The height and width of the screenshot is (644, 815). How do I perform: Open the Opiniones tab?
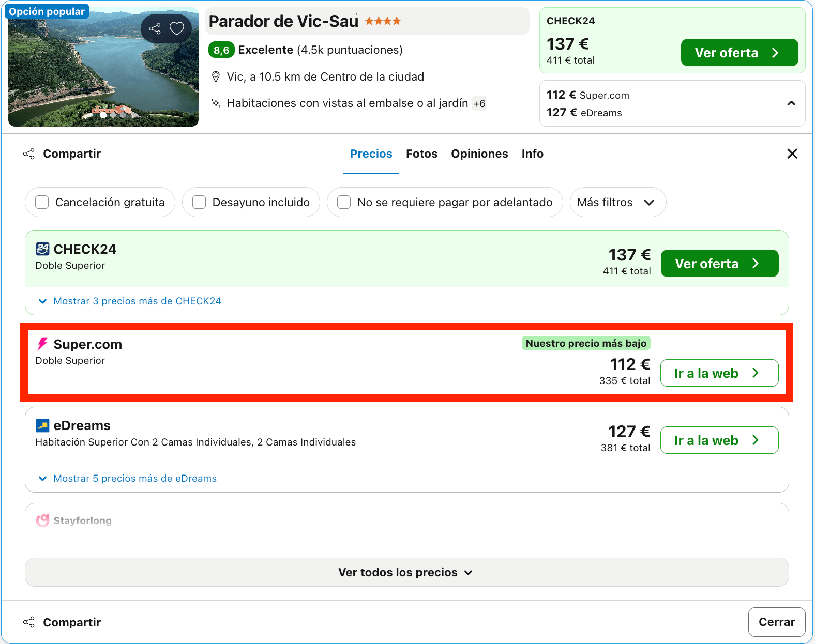pyautogui.click(x=479, y=154)
